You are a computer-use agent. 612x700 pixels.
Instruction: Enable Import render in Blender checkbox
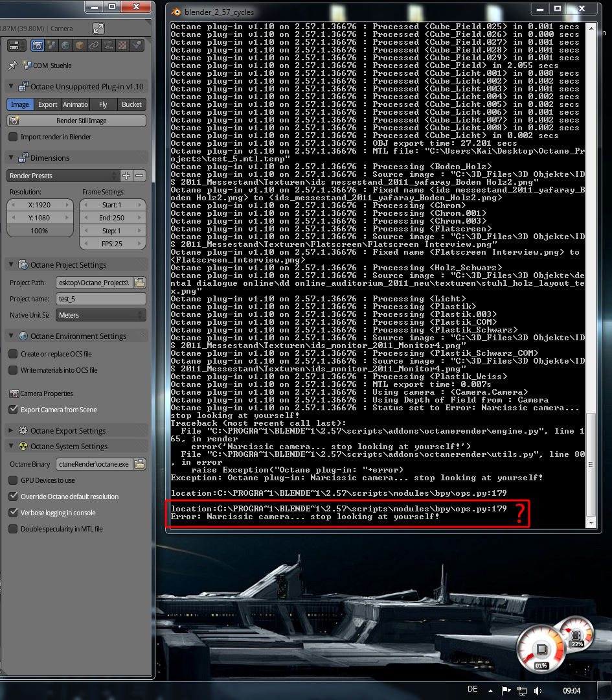[14, 137]
